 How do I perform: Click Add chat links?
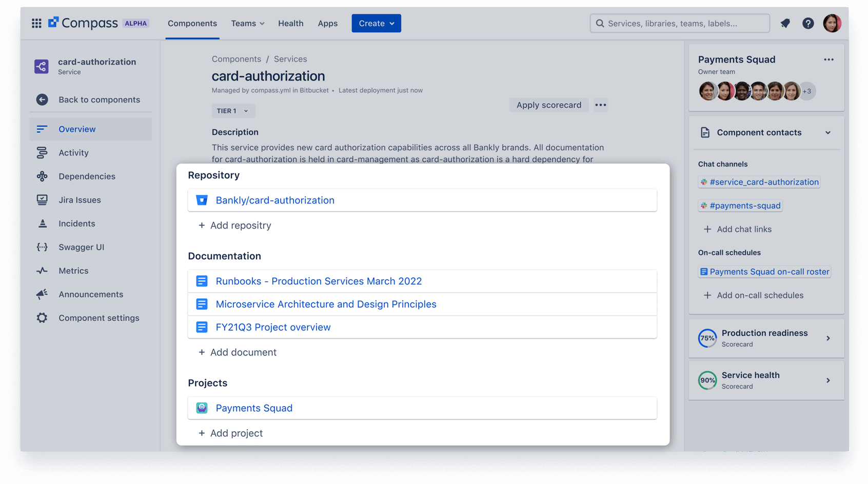tap(737, 229)
